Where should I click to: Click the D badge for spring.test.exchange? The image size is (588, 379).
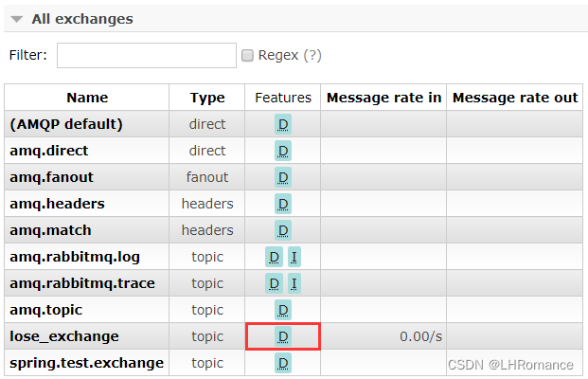pyautogui.click(x=283, y=363)
